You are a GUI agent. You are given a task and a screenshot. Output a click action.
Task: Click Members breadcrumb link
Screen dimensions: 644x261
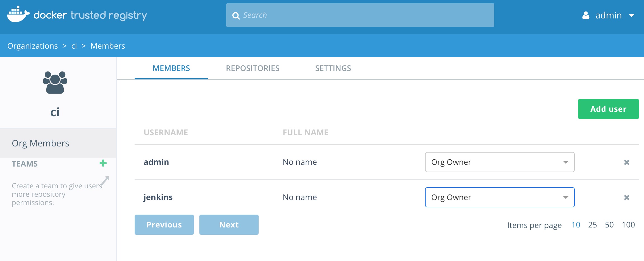tap(108, 46)
